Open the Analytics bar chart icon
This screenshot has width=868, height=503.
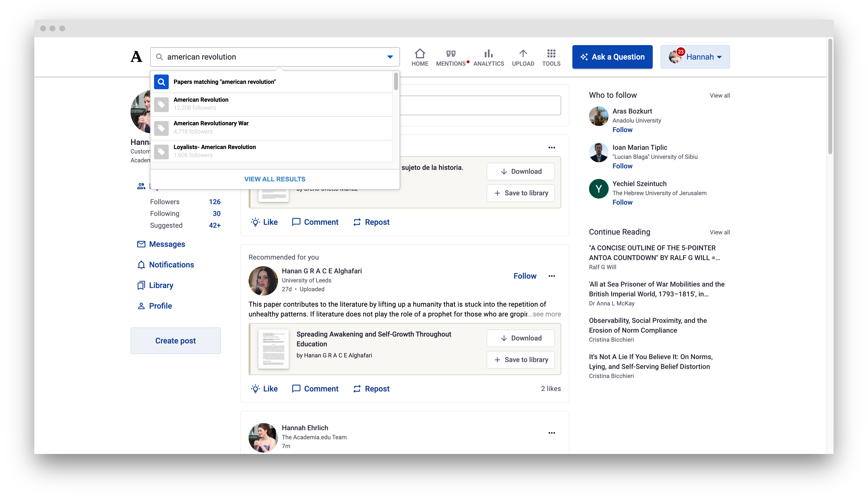(488, 53)
